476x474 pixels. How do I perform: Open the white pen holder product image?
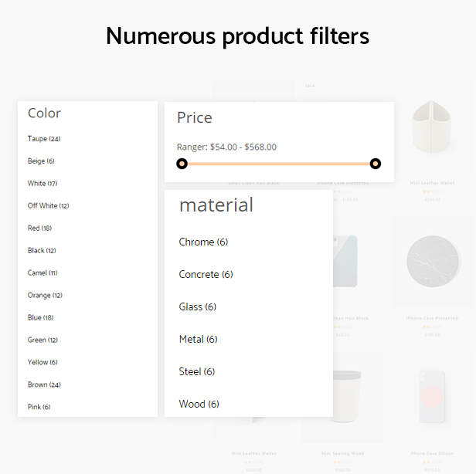click(x=432, y=127)
